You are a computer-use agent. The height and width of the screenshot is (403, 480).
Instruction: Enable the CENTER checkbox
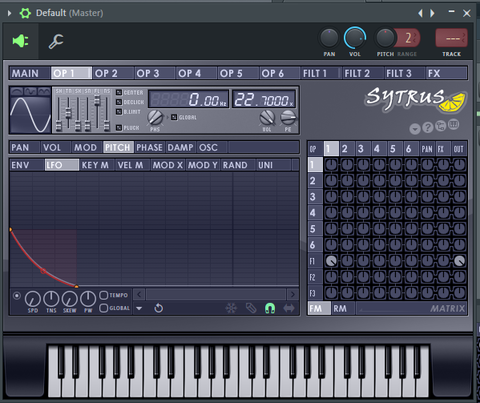119,92
